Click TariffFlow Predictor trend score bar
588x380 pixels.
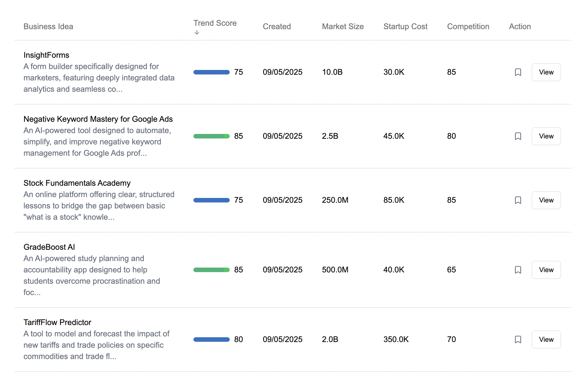pyautogui.click(x=211, y=340)
